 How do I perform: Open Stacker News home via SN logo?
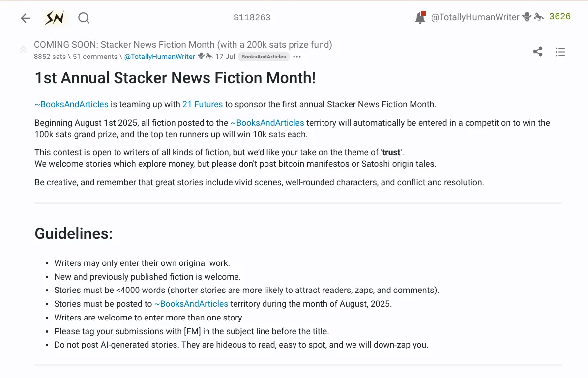tap(55, 18)
